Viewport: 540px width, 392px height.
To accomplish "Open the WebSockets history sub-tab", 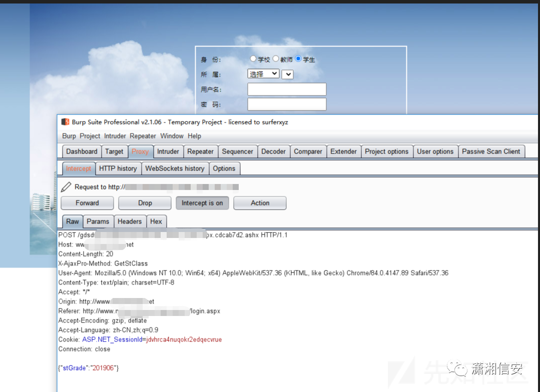I will pyautogui.click(x=175, y=168).
